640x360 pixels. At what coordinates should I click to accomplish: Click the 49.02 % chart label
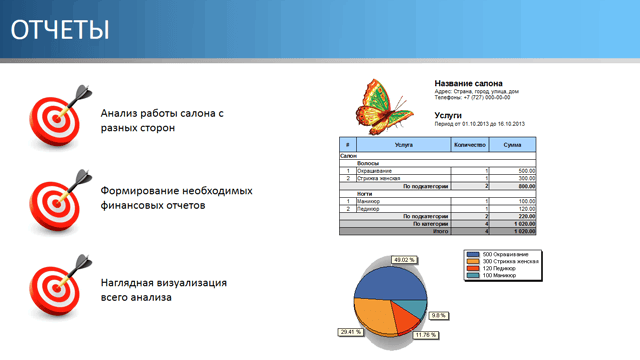(x=404, y=260)
